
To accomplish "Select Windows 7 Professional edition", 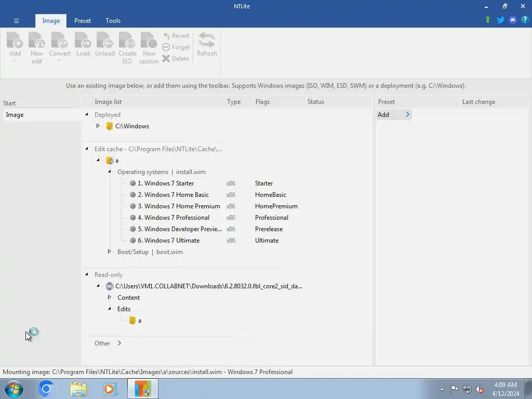I will pos(174,218).
